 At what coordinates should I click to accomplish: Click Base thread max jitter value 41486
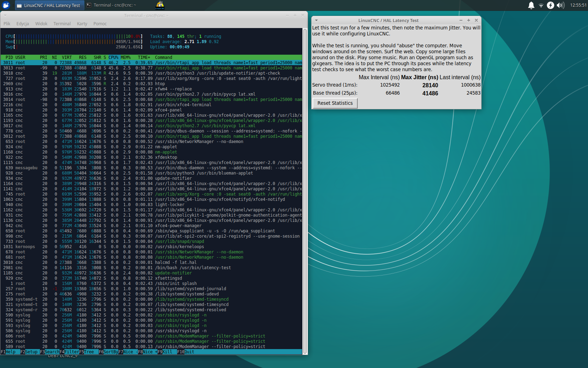click(x=430, y=93)
